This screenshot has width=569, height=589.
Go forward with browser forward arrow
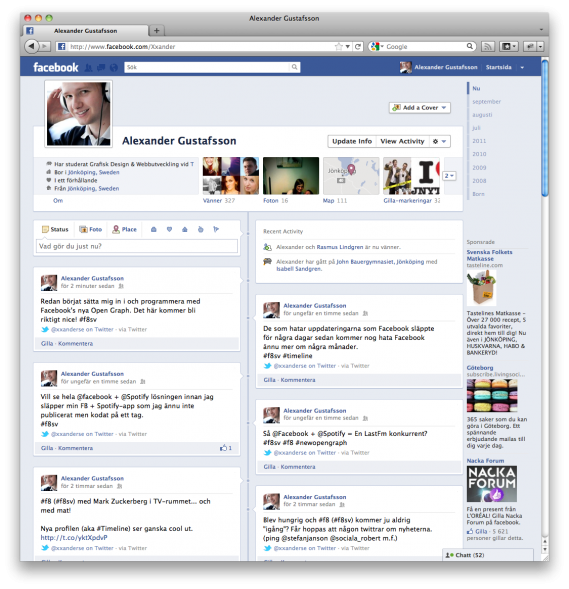(45, 46)
